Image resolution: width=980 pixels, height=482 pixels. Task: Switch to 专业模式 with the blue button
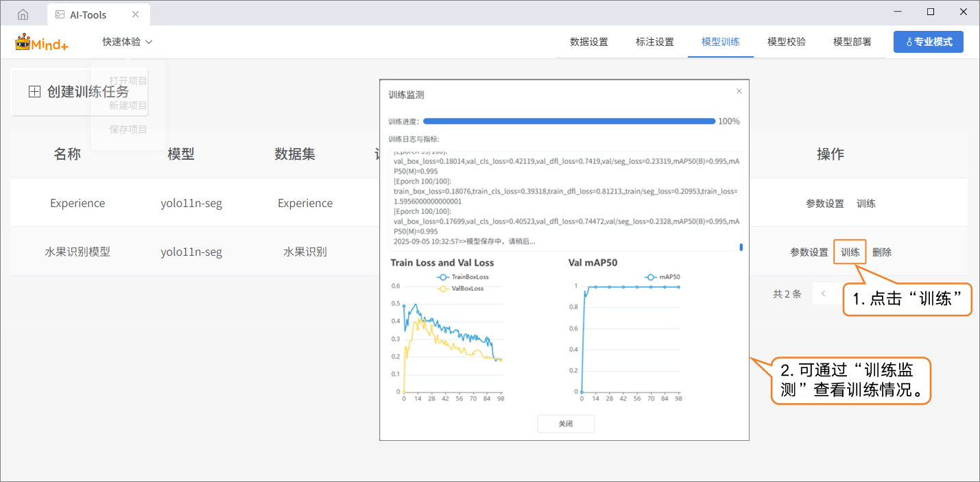pos(928,42)
